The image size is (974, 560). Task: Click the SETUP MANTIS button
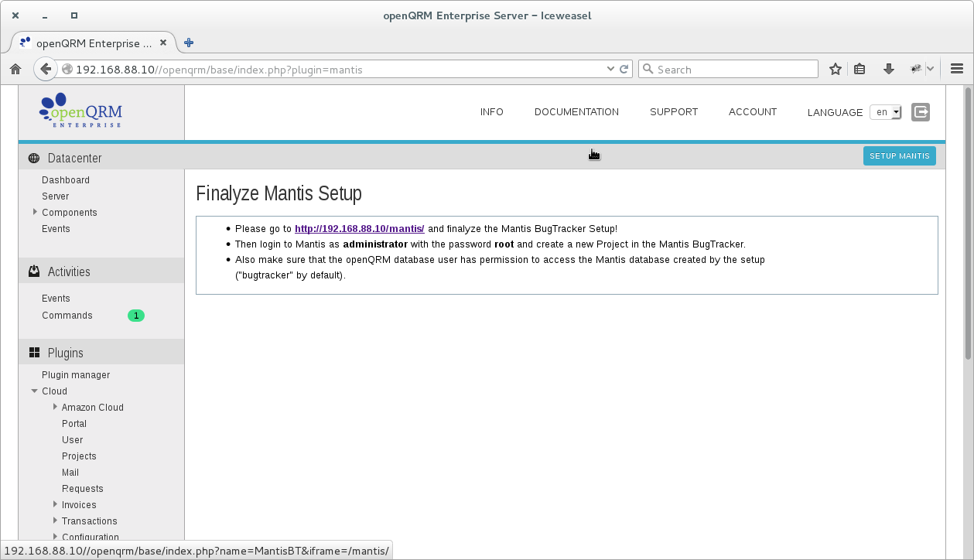(x=899, y=156)
